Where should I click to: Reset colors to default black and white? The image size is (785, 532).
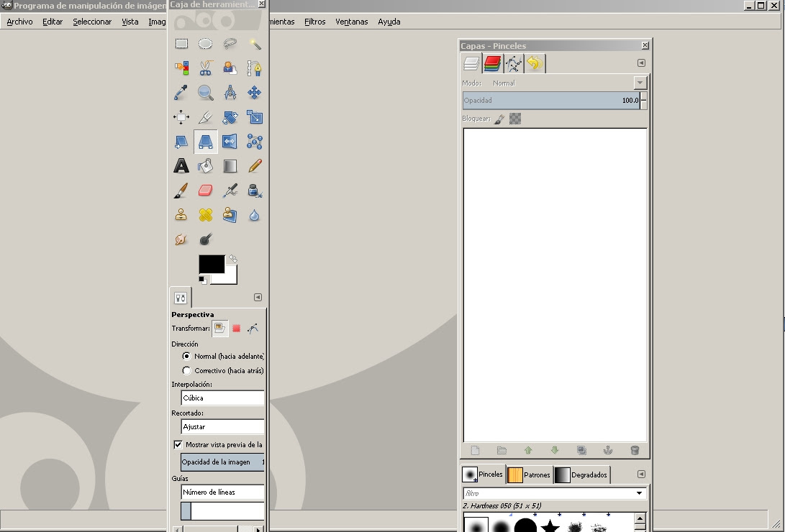(x=203, y=280)
